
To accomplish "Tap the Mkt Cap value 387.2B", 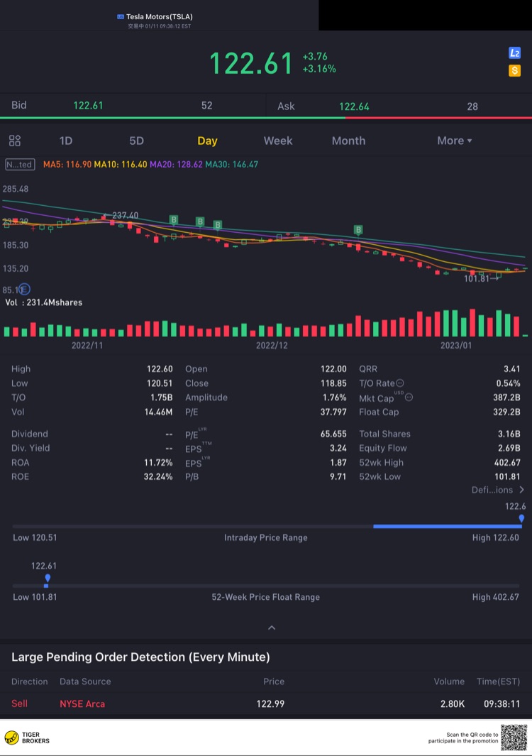I will click(x=507, y=398).
